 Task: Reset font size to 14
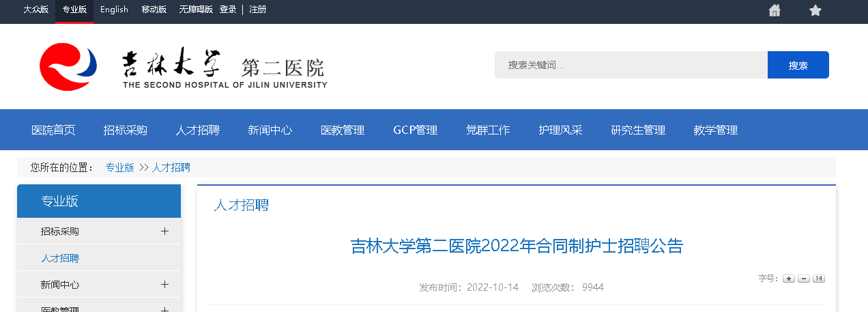[819, 279]
